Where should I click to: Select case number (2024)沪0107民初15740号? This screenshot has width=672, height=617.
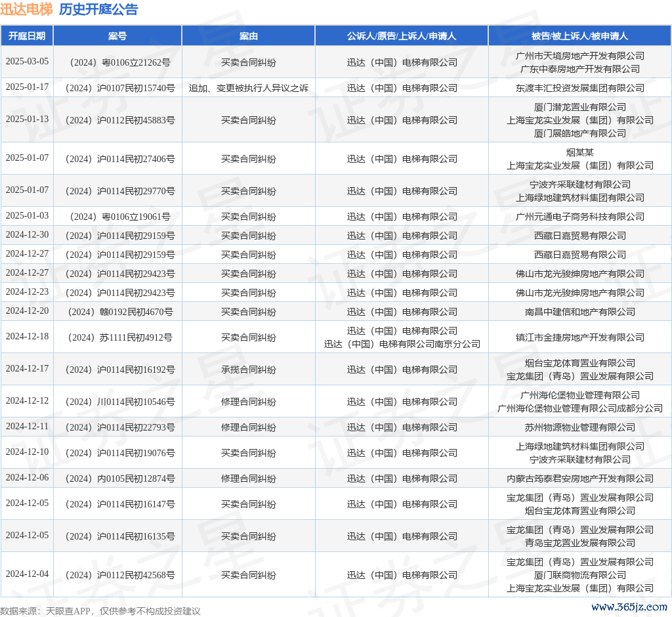(x=120, y=88)
